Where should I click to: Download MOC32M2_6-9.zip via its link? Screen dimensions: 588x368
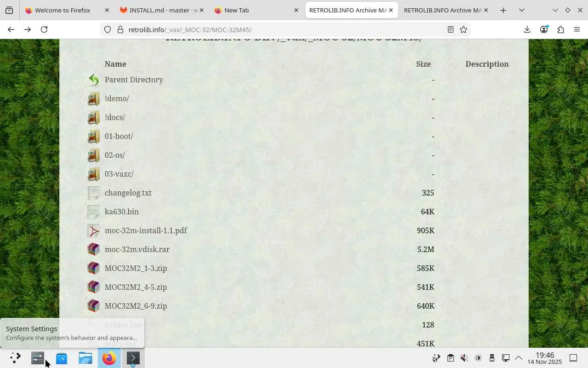136,306
